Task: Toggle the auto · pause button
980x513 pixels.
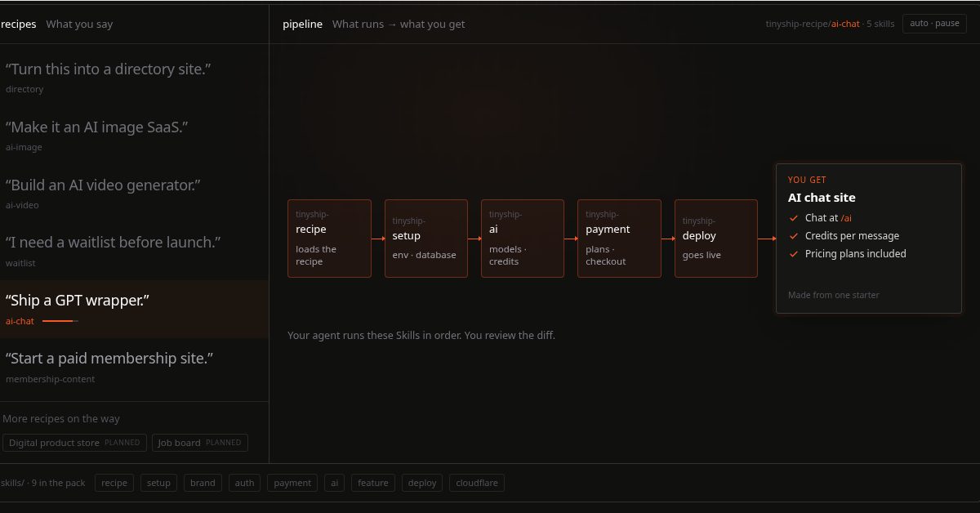Action: coord(934,24)
